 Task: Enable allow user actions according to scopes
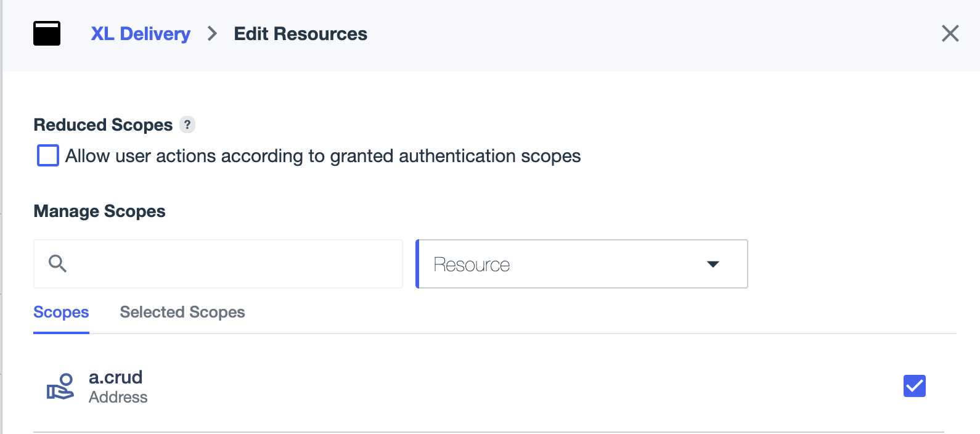[47, 156]
